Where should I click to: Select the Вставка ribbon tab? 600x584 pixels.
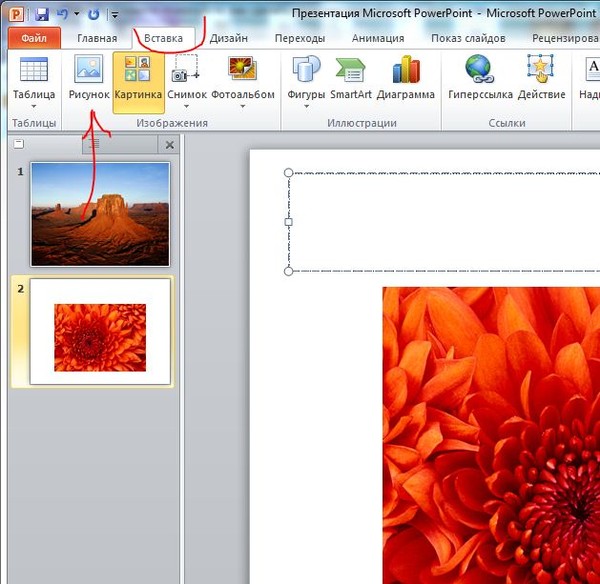163,38
